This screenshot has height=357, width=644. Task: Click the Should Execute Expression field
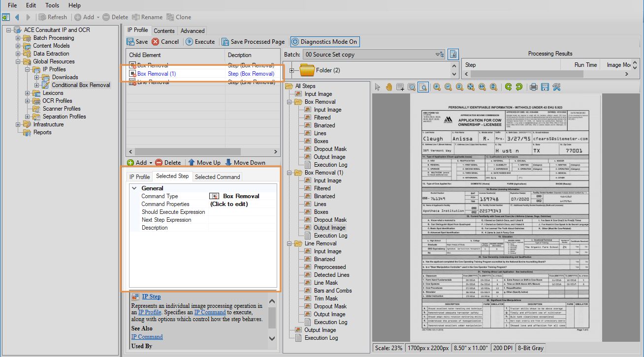242,212
